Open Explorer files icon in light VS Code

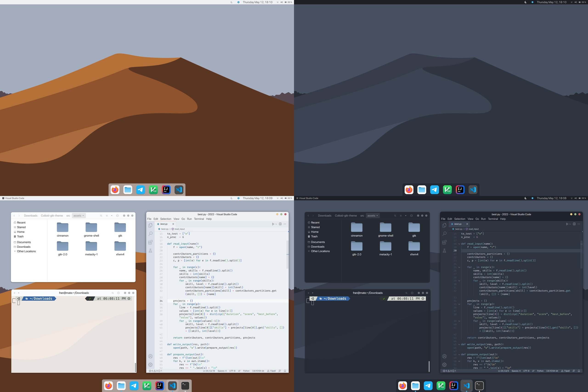click(150, 225)
